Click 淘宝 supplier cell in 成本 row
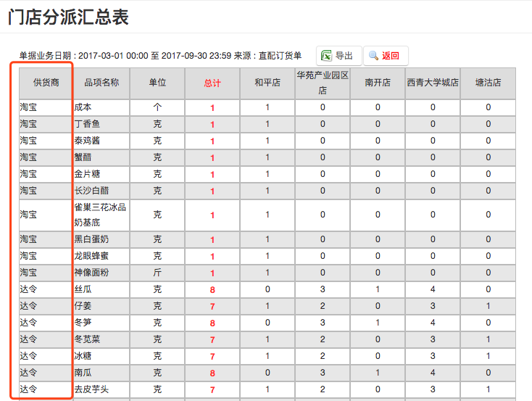 (46, 107)
